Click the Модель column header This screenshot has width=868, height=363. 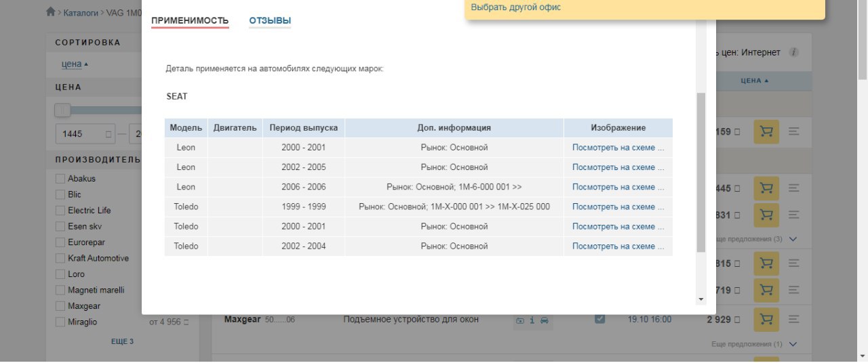[x=186, y=128]
